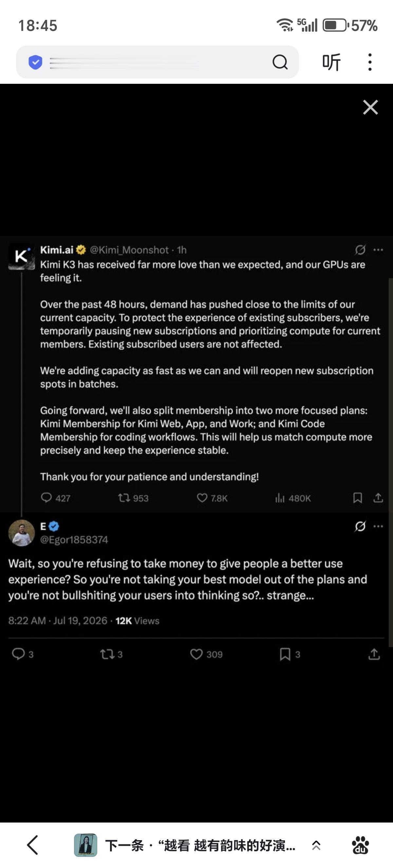Like the reply with 309 likes

point(206,654)
